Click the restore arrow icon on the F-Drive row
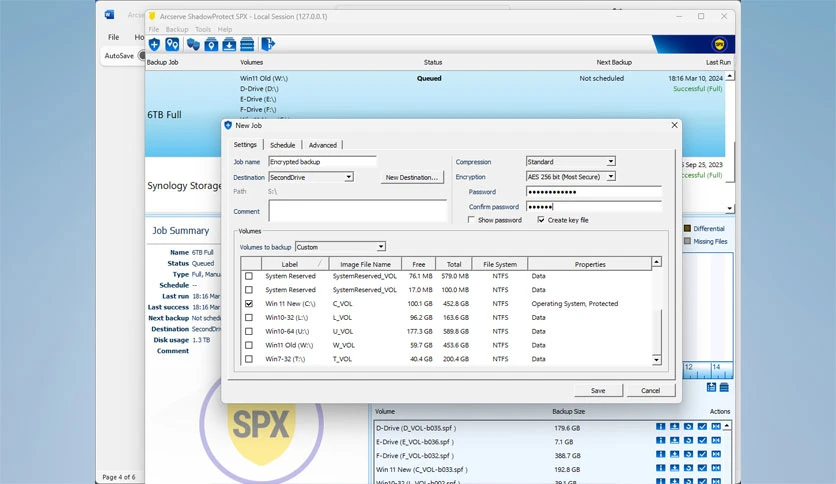Screen dimensions: 836x484 tap(688, 454)
